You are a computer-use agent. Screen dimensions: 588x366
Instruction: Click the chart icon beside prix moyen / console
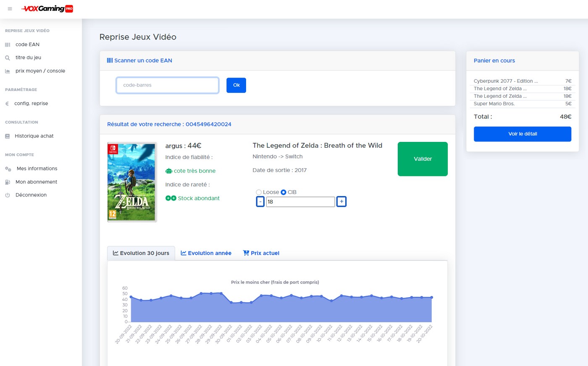tap(8, 71)
